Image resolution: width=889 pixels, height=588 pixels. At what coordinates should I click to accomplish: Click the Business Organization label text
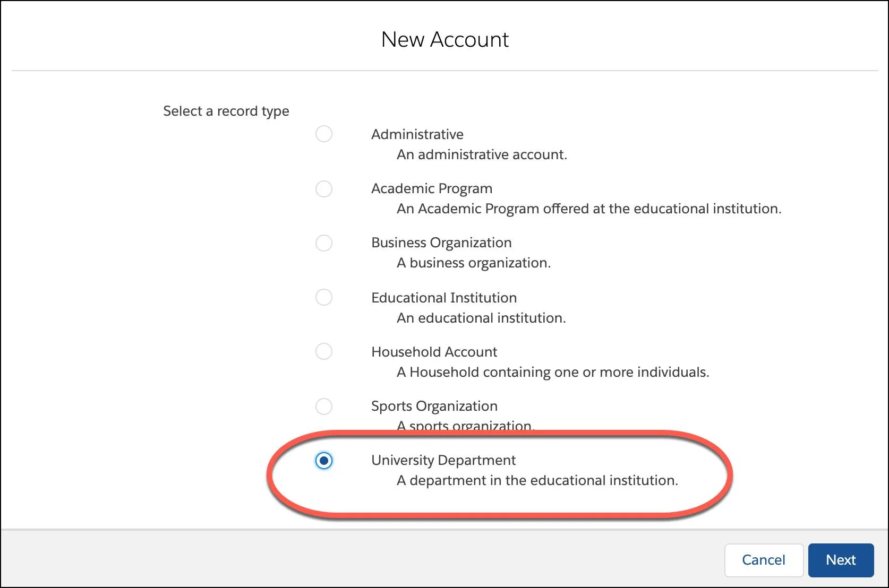tap(441, 243)
